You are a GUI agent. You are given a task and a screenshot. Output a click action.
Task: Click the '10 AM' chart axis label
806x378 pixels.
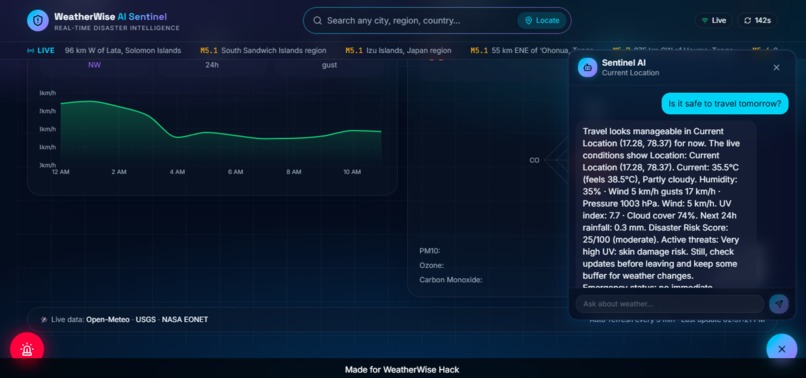[352, 172]
